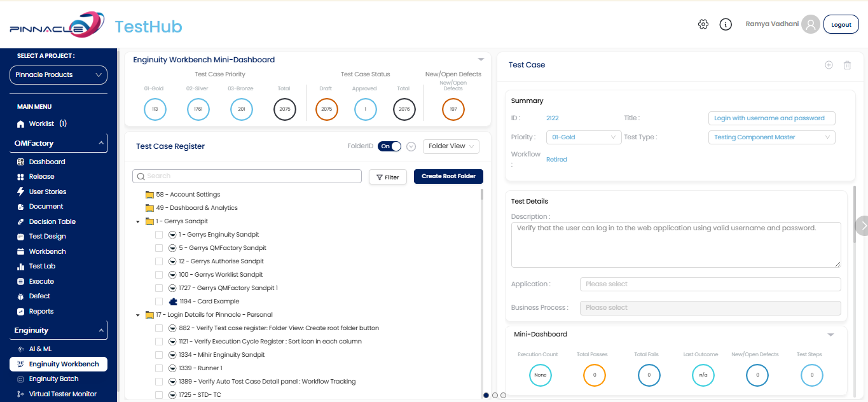Screen dimensions: 868x402
Task: Open the Reports menu item
Action: tap(41, 312)
